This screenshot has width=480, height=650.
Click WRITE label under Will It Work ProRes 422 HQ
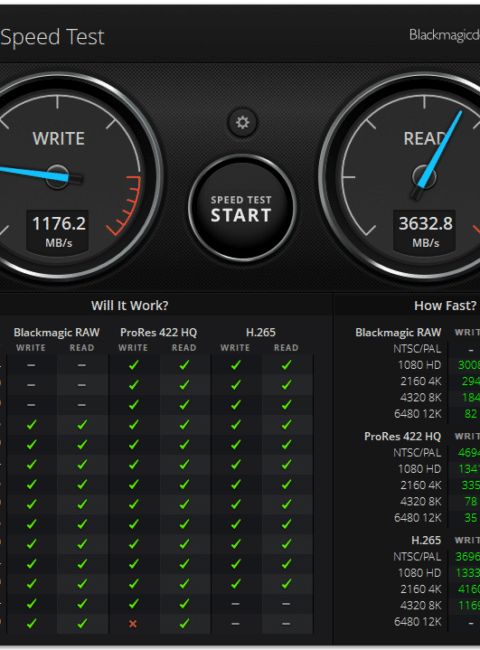pos(133,348)
